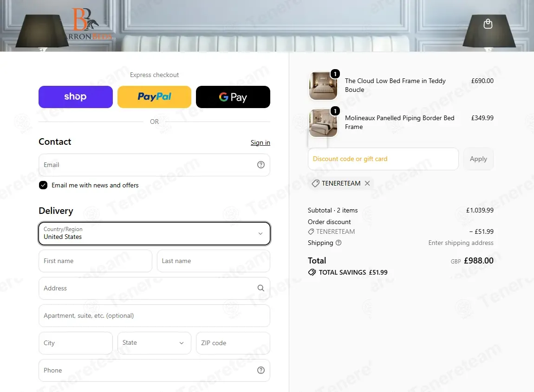The image size is (534, 392).
Task: Click the Sign in link
Action: pyautogui.click(x=260, y=142)
